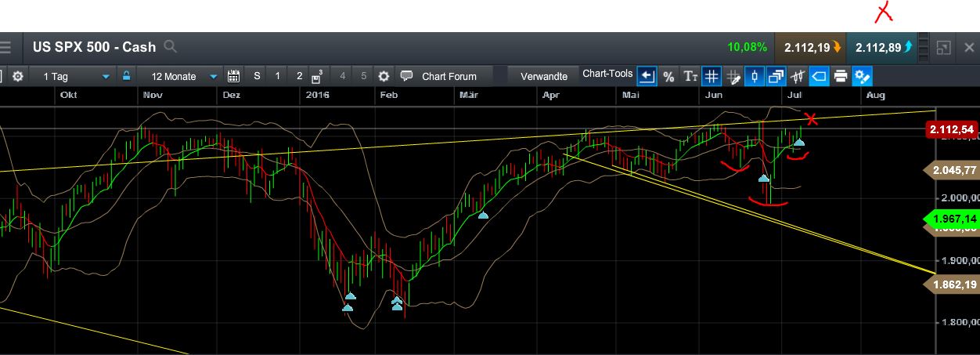Viewport: 980px width, 355px height.
Task: Click the green 1.967,14 price label
Action: (951, 219)
